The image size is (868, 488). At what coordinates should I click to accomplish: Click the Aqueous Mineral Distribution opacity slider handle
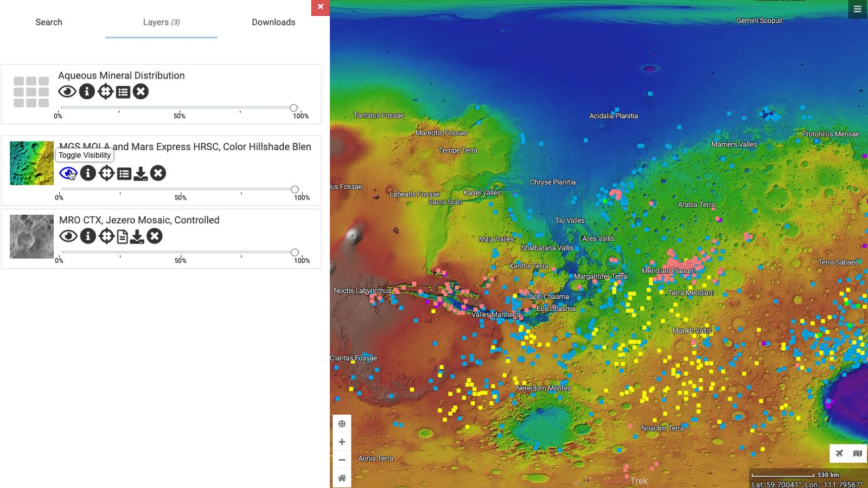(x=293, y=108)
